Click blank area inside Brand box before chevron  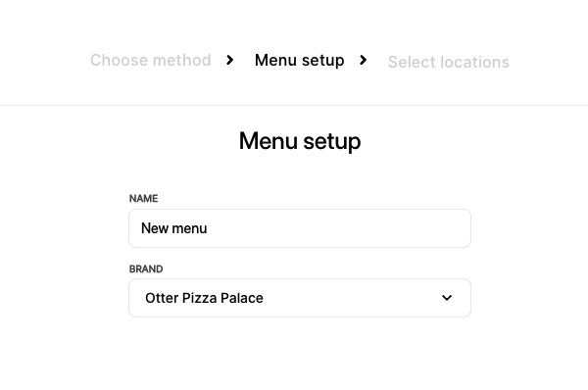(x=353, y=298)
